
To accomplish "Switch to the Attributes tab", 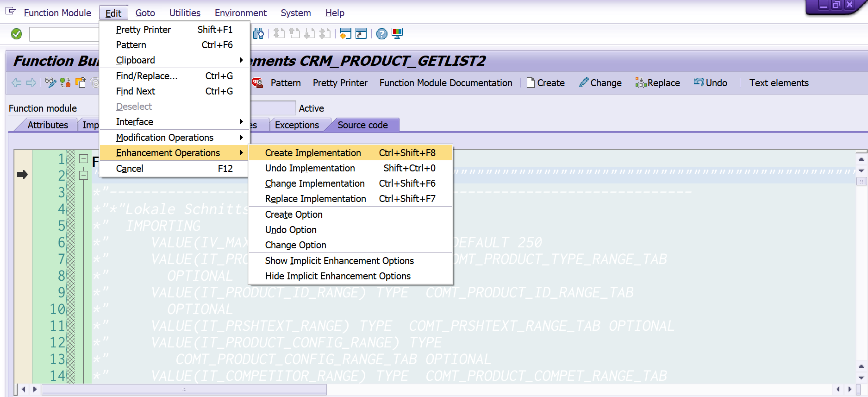I will 48,125.
